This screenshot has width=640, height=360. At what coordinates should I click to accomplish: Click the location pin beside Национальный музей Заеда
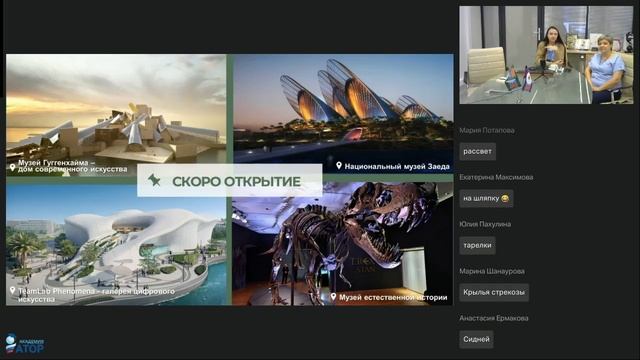pyautogui.click(x=339, y=166)
